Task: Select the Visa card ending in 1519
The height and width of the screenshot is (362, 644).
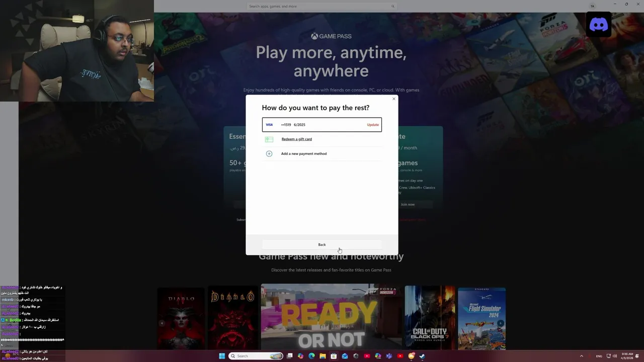Action: point(321,125)
